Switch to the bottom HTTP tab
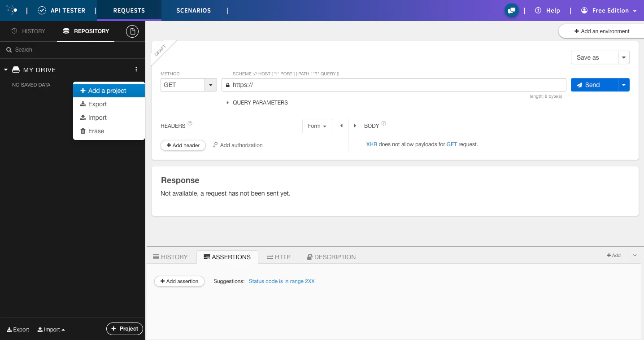The image size is (644, 340). pos(278,257)
